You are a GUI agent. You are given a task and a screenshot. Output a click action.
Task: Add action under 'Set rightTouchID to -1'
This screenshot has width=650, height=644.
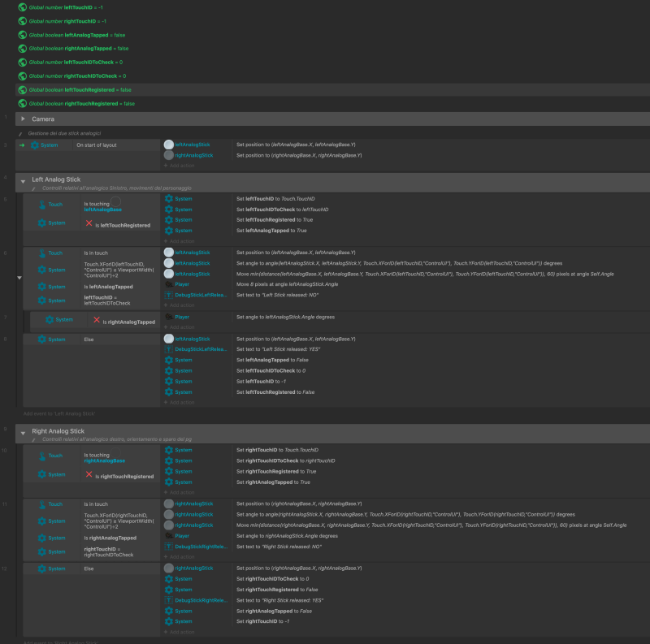[179, 632]
